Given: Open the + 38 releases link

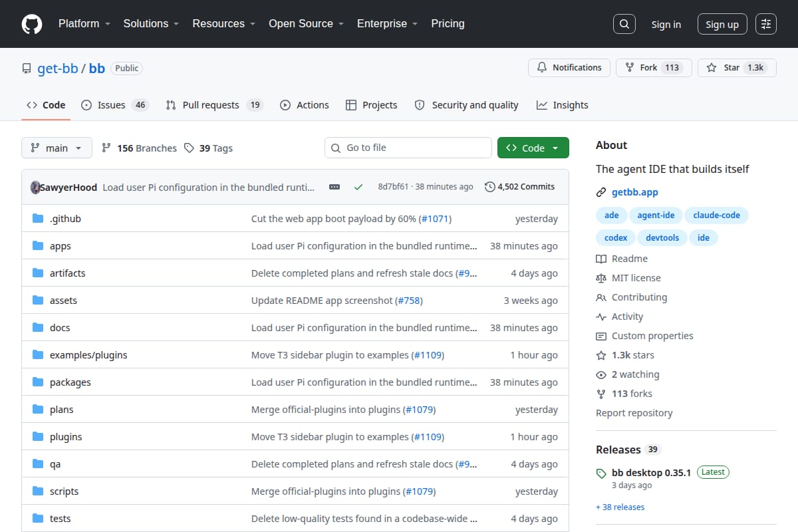Looking at the screenshot, I should (x=620, y=507).
